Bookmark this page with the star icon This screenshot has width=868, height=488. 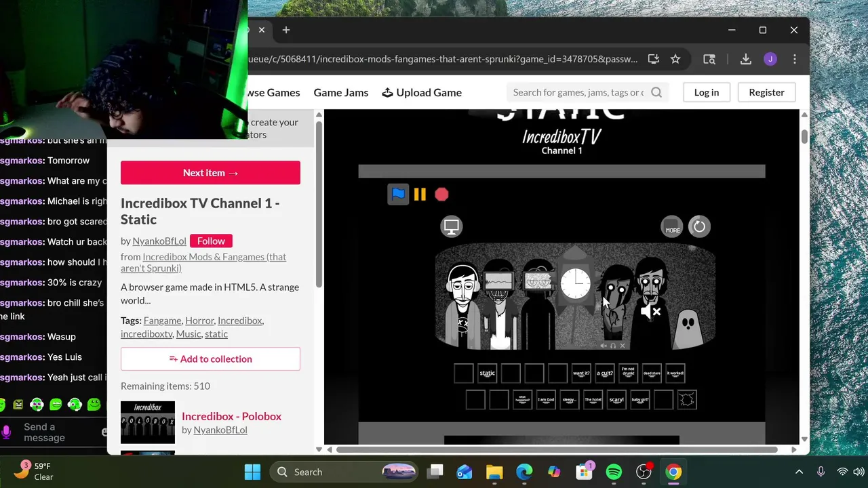pyautogui.click(x=675, y=59)
